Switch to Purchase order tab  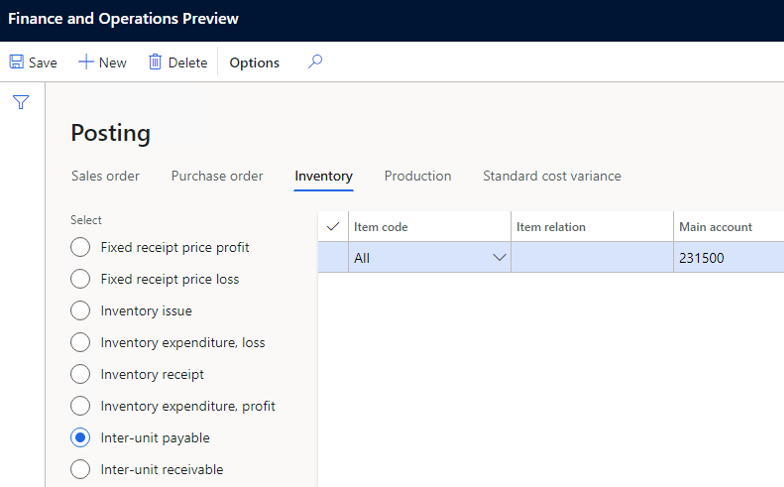(217, 176)
